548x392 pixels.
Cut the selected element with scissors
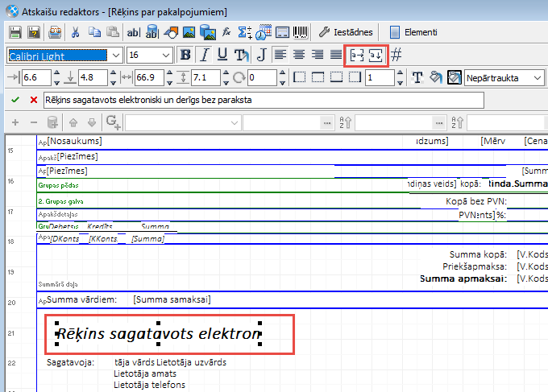pos(76,32)
